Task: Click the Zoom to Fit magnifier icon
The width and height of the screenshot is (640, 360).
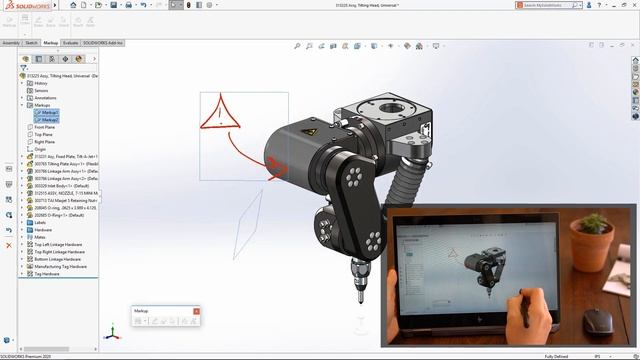Action: (297, 46)
